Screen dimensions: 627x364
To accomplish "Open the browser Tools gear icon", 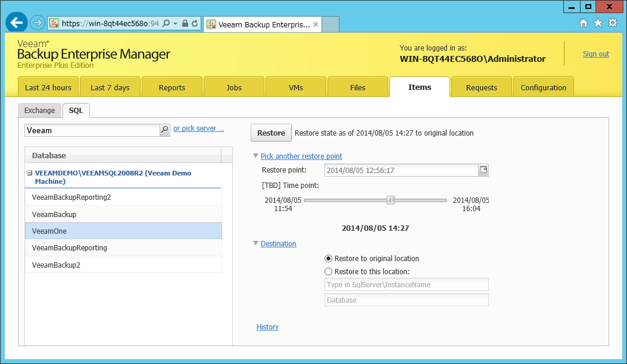I will [x=613, y=23].
